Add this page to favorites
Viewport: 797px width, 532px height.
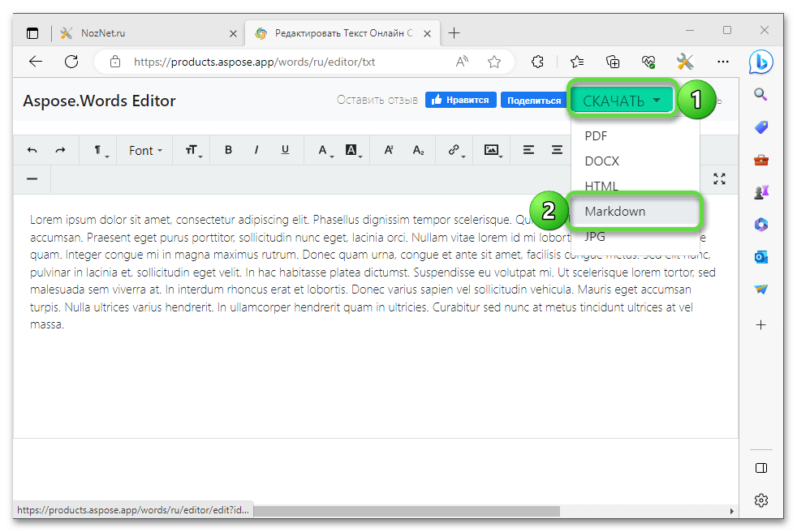(x=494, y=62)
